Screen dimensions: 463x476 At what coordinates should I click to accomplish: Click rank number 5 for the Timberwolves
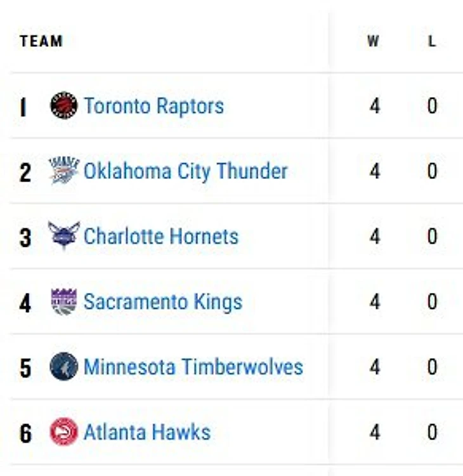point(25,368)
